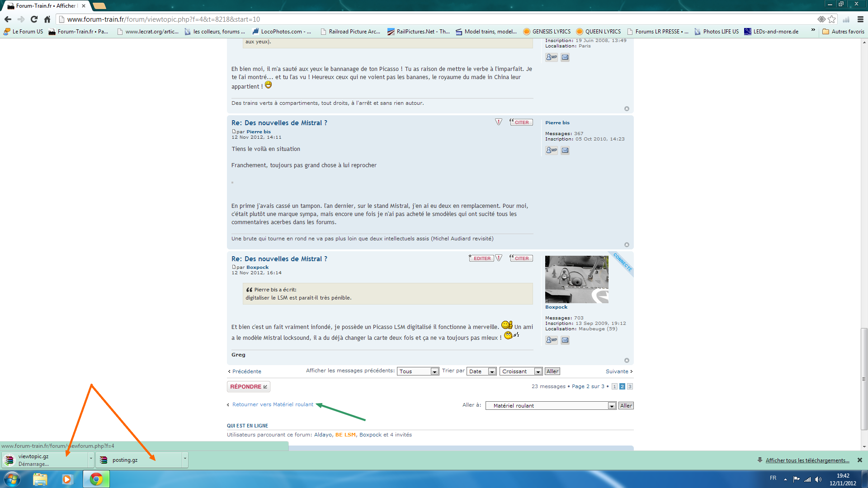Open network status in system tray
868x488 pixels.
point(807,479)
